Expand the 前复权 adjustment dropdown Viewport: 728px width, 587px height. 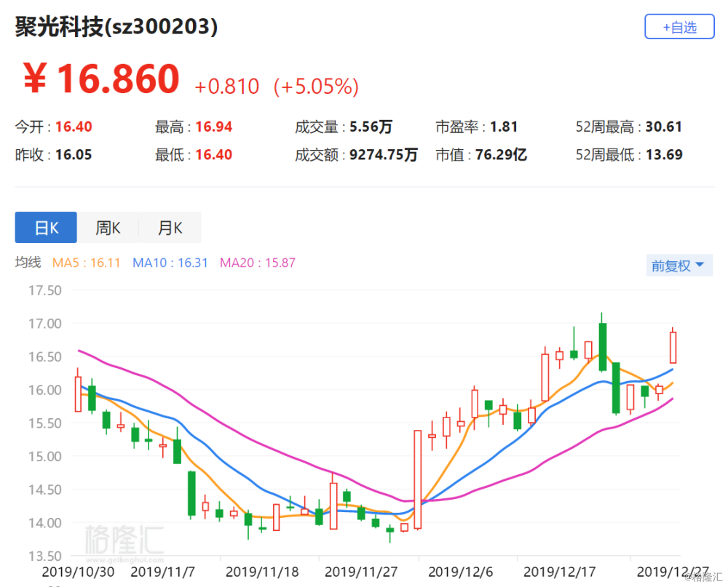click(678, 265)
